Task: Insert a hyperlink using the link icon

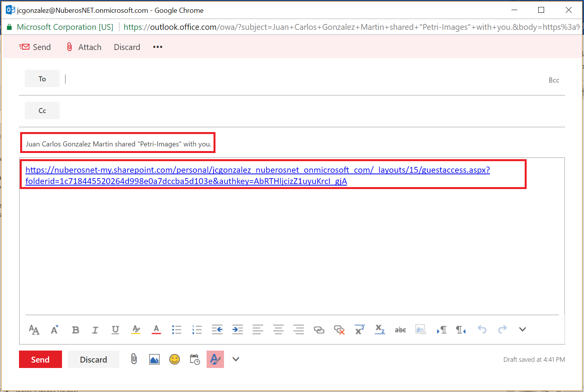Action: coord(319,330)
